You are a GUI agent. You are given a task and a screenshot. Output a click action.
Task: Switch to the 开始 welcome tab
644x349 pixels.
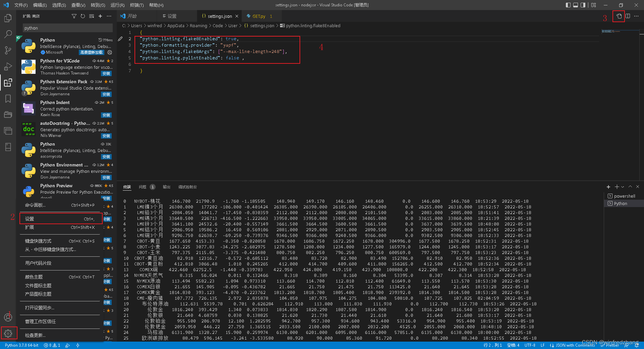pyautogui.click(x=132, y=16)
